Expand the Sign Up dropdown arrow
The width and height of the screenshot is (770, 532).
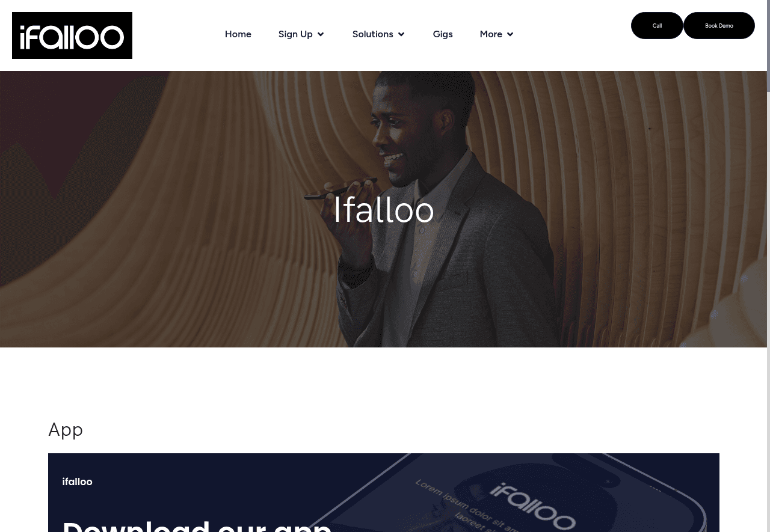point(321,34)
